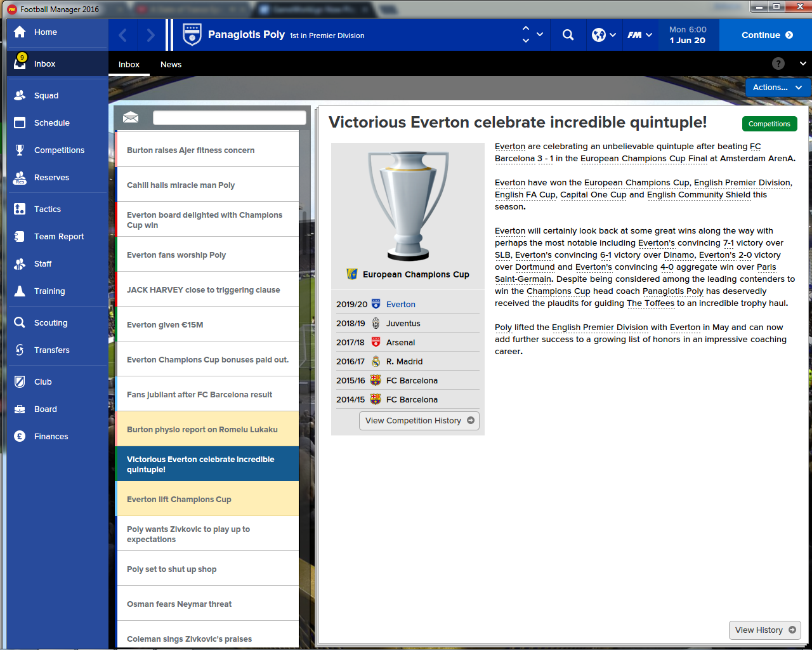812x650 pixels.
Task: Click Panagiotis Poly link in article
Action: click(x=673, y=291)
